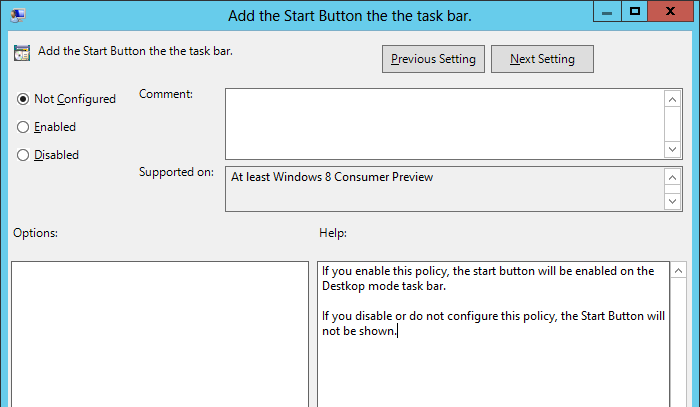This screenshot has height=407, width=700.
Task: Click the empty Options panel
Action: tap(160, 335)
